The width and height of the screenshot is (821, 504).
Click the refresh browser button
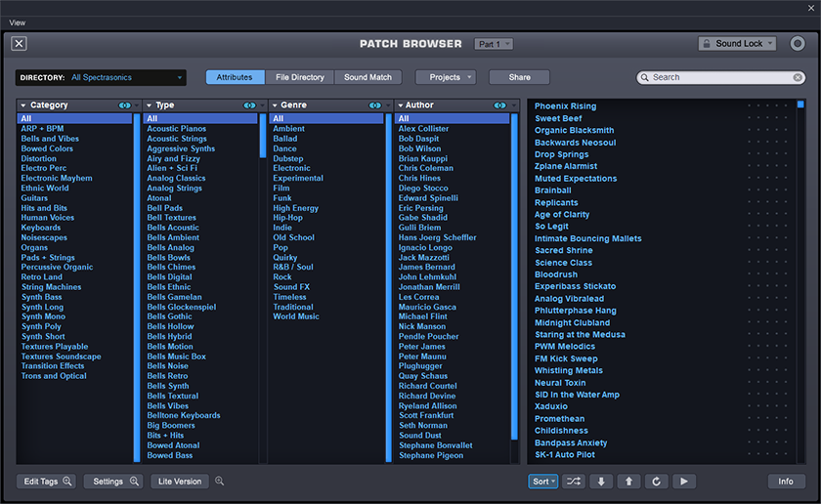click(656, 481)
